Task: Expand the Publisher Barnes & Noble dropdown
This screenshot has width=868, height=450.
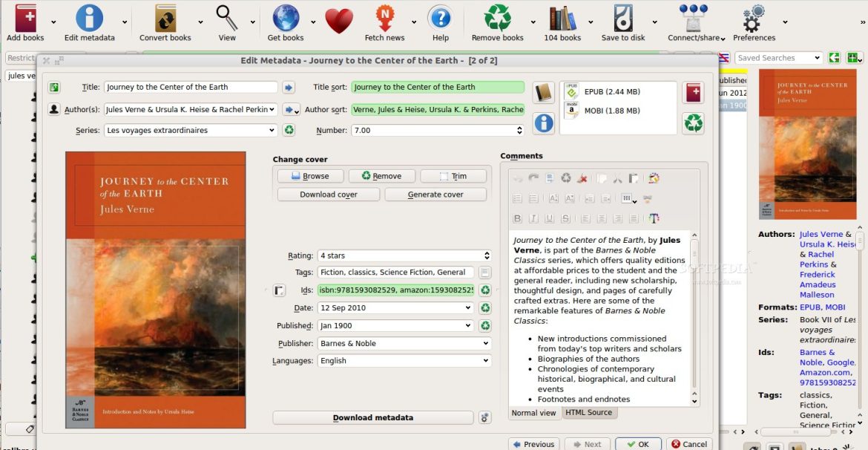Action: tap(486, 344)
